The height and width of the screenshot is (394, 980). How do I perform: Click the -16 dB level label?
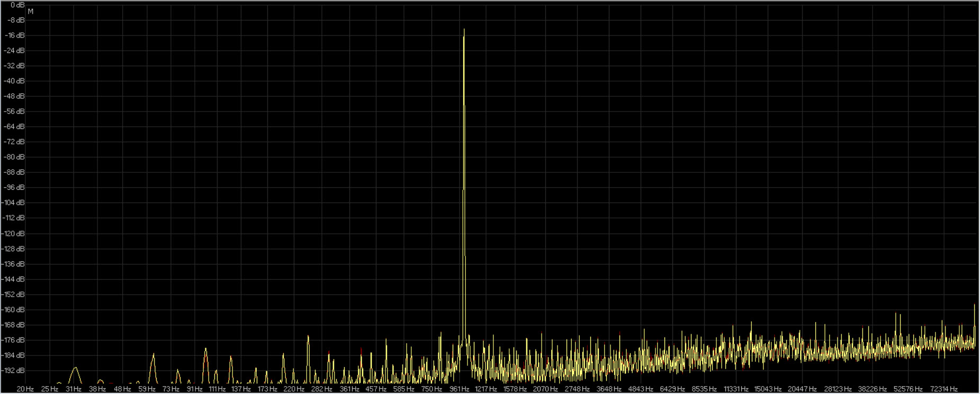14,35
